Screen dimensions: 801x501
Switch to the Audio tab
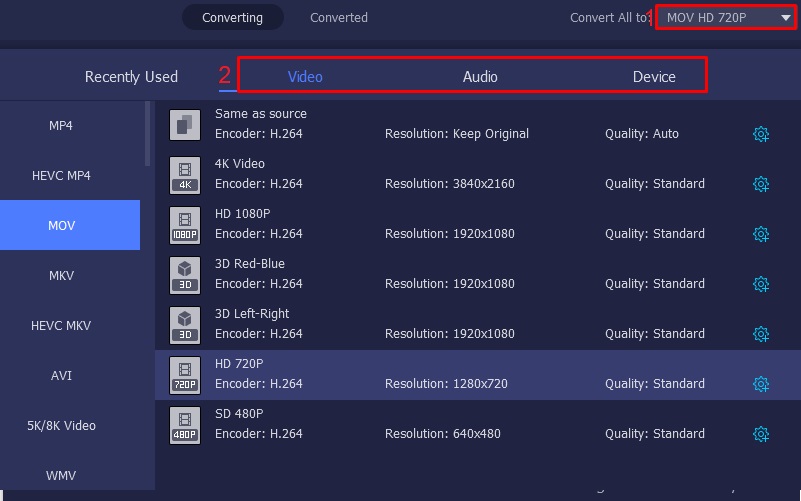[480, 77]
